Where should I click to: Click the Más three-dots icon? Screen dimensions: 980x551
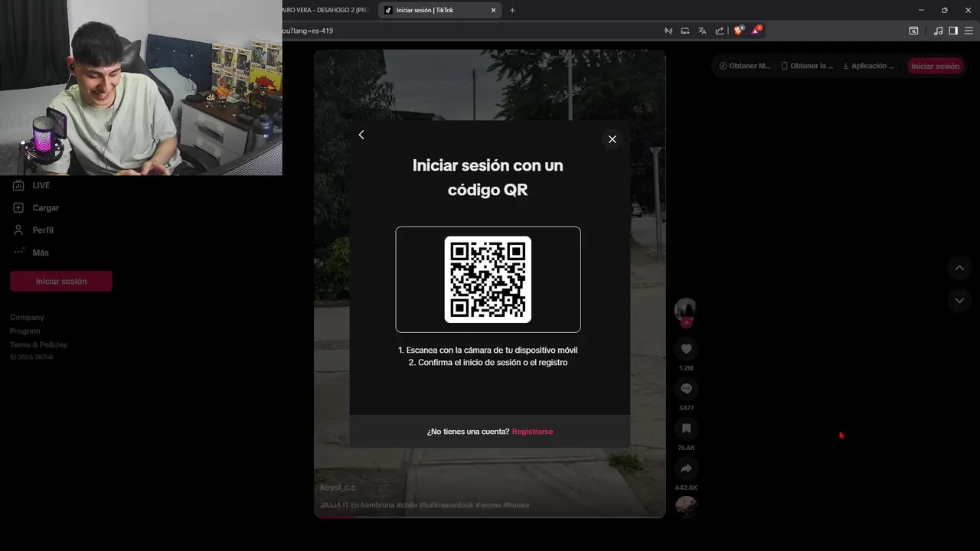[18, 252]
